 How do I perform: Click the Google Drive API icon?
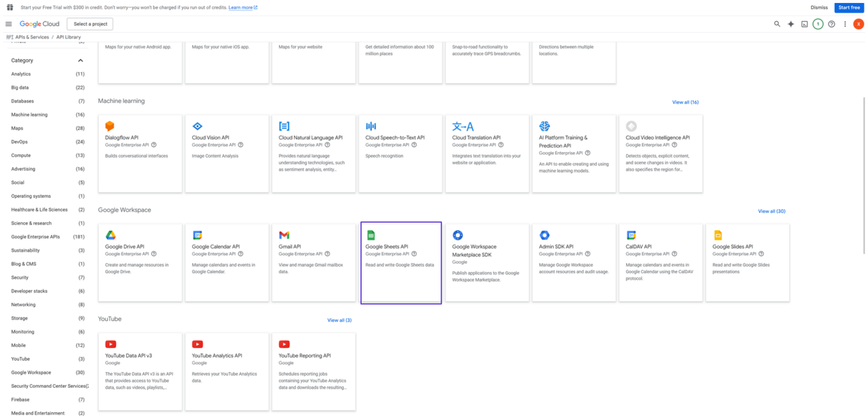click(111, 235)
